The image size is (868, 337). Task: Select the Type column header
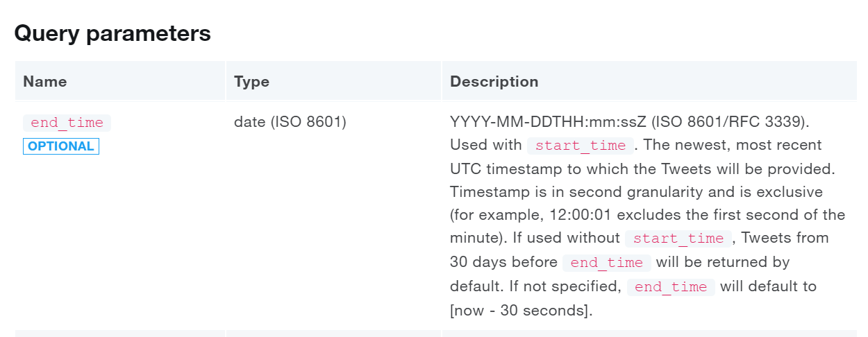[251, 81]
